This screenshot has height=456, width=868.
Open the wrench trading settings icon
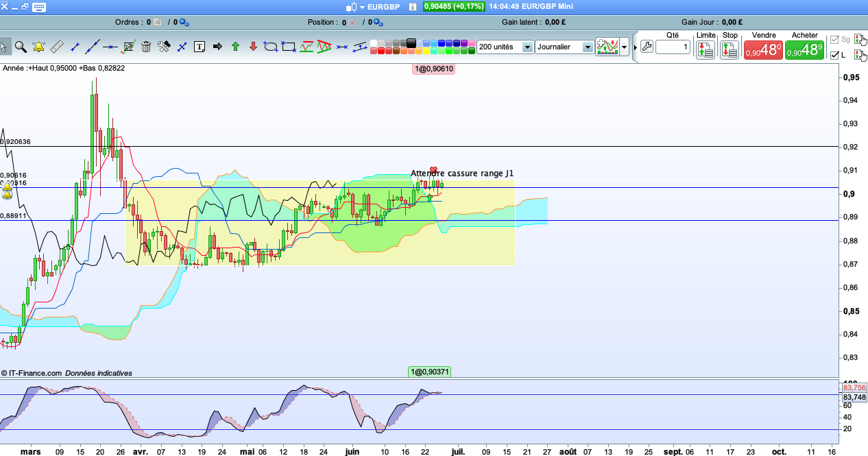[x=647, y=47]
